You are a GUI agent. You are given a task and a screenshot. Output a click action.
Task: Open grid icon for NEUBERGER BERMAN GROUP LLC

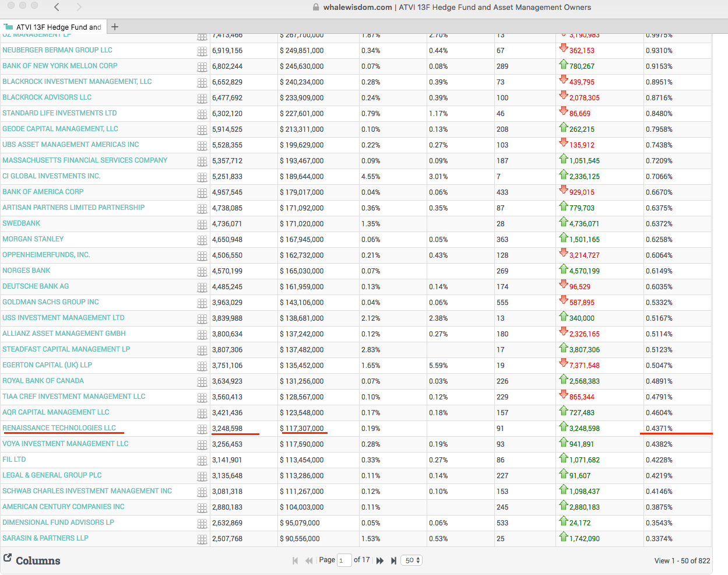202,51
